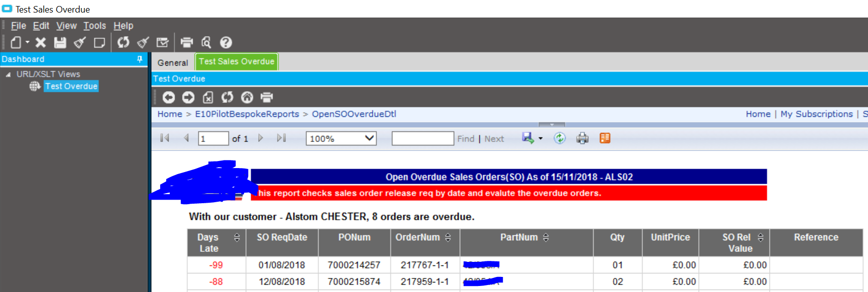Click the Print Preview magnifier icon

coord(206,43)
